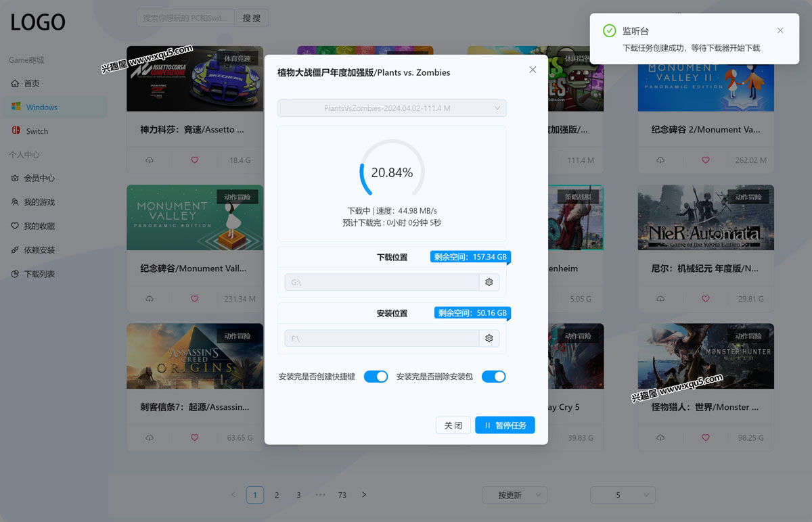
Task: Click the 20.84% circular progress indicator
Action: [392, 172]
